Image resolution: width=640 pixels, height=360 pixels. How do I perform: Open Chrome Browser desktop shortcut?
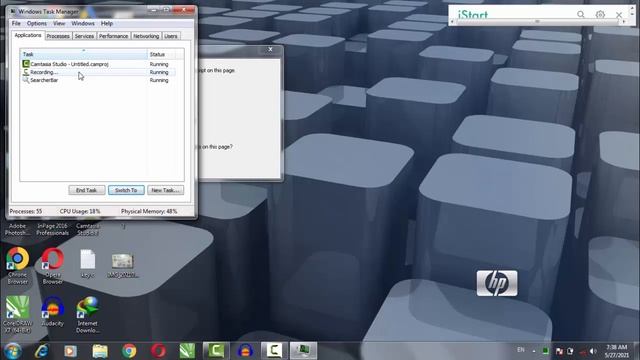pyautogui.click(x=18, y=266)
